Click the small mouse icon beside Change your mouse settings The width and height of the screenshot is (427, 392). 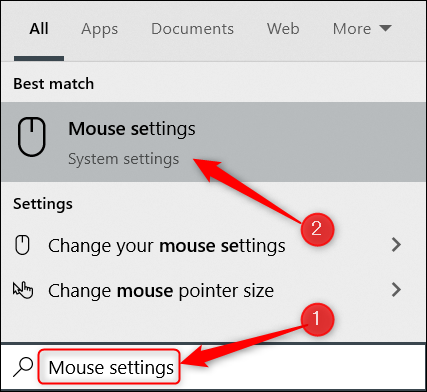[22, 245]
